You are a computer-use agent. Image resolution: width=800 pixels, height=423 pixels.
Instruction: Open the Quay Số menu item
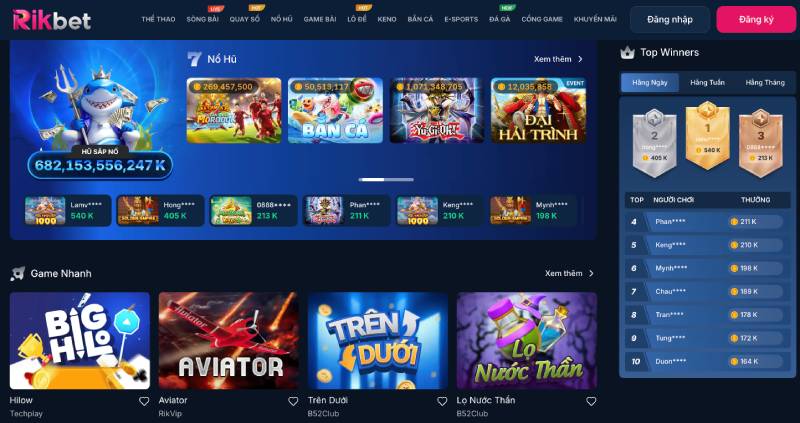pos(244,19)
